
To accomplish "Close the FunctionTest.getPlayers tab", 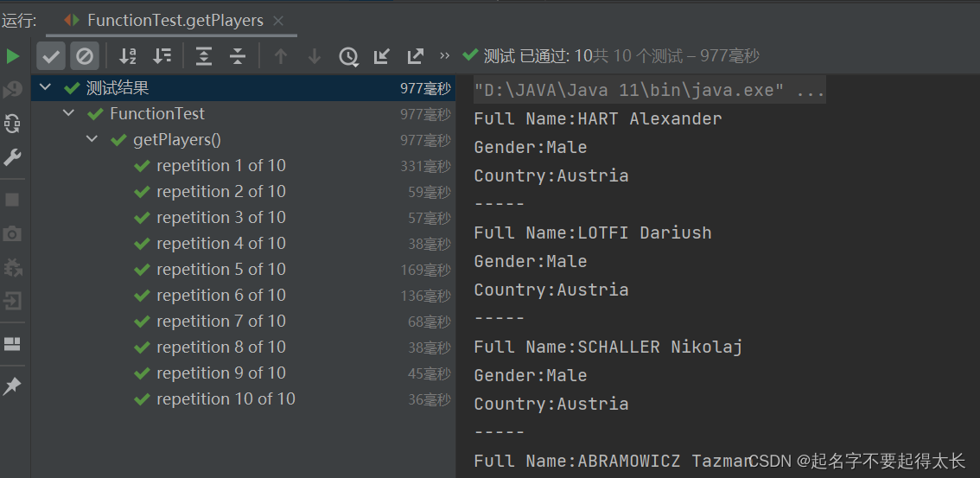I will [x=279, y=21].
